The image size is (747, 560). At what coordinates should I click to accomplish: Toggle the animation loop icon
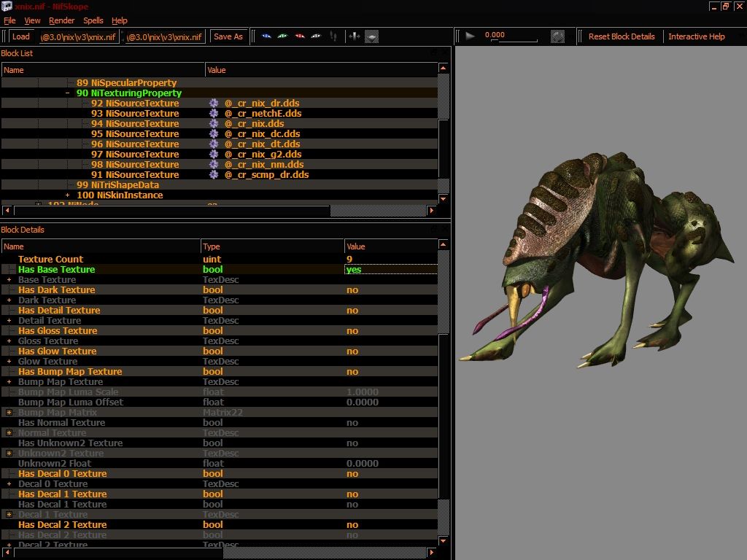coord(557,36)
